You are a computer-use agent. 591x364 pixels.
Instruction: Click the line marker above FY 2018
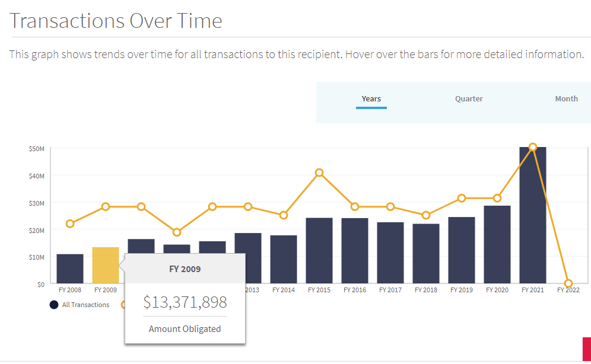[426, 215]
